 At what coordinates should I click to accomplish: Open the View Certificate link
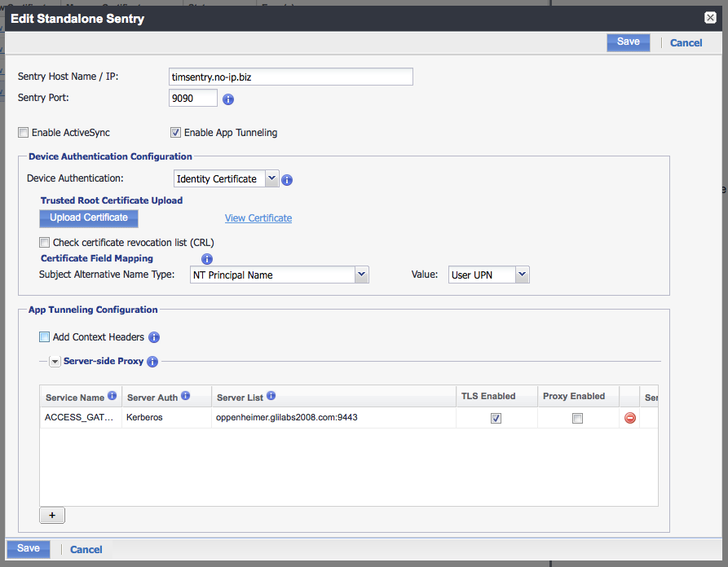[258, 218]
